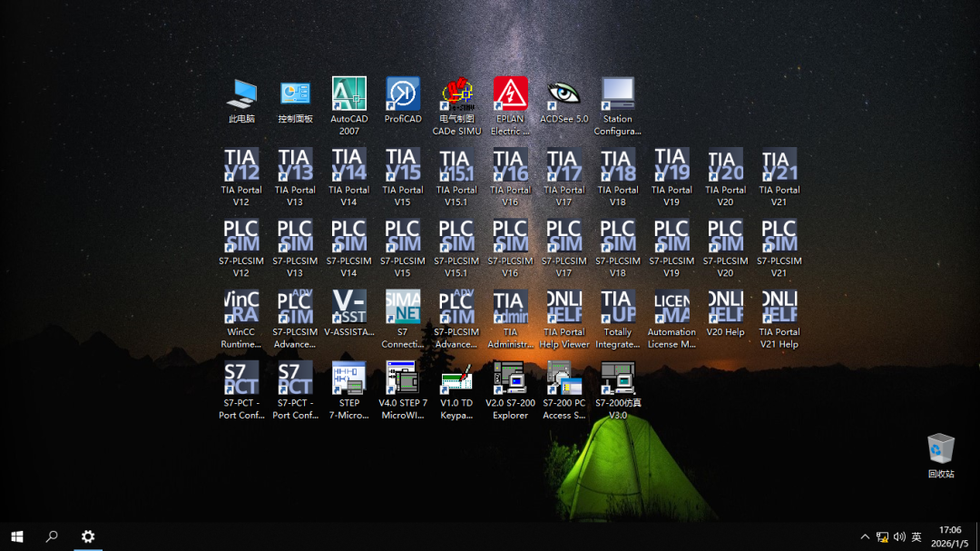Select the TIA Portal Help Viewer icon
980x551 pixels.
(x=564, y=308)
